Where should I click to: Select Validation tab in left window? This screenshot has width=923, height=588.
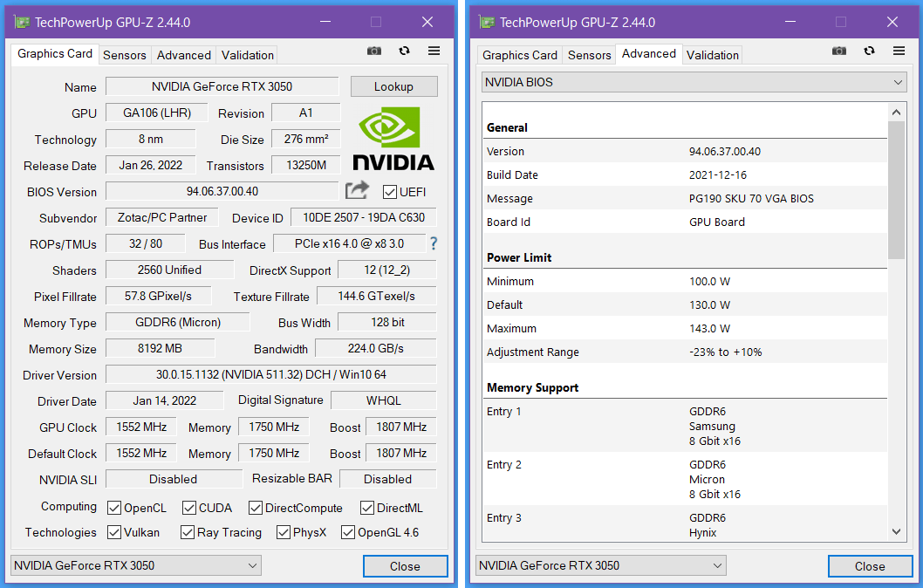(x=247, y=55)
